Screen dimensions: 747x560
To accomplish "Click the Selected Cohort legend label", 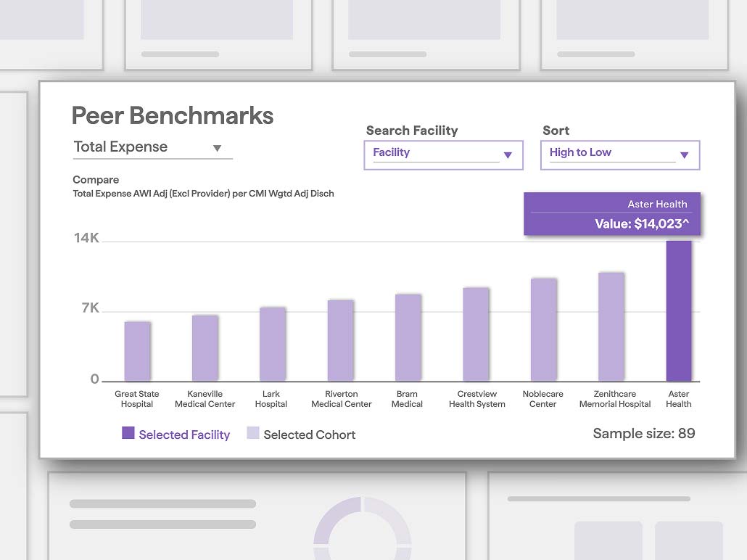I will 310,435.
